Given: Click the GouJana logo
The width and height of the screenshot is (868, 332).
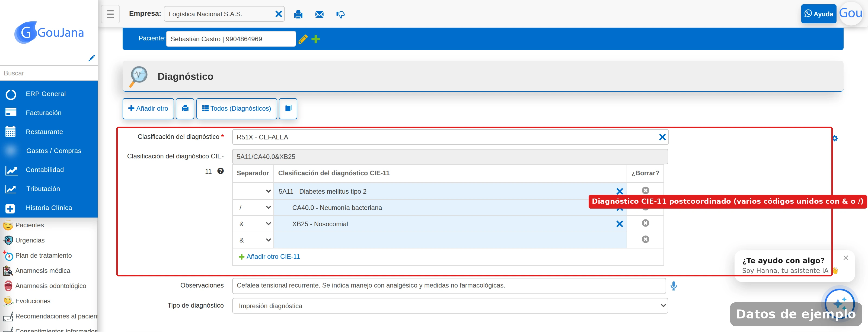Looking at the screenshot, I should pyautogui.click(x=49, y=33).
